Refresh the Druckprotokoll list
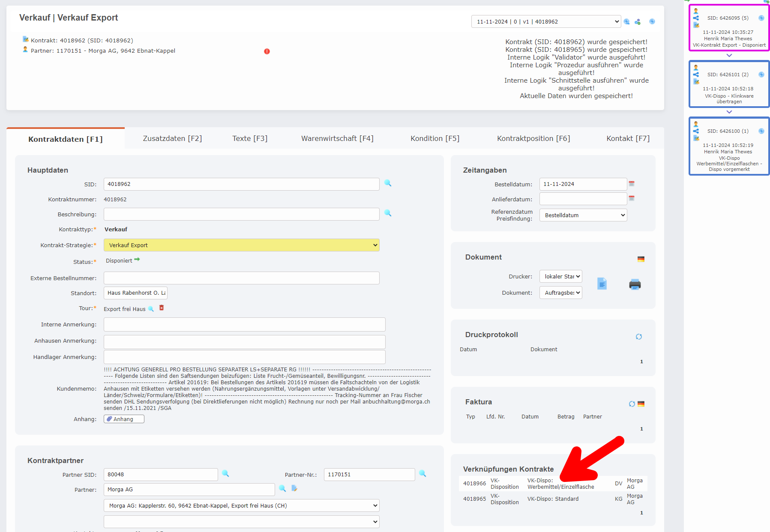The height and width of the screenshot is (532, 770). coord(638,337)
